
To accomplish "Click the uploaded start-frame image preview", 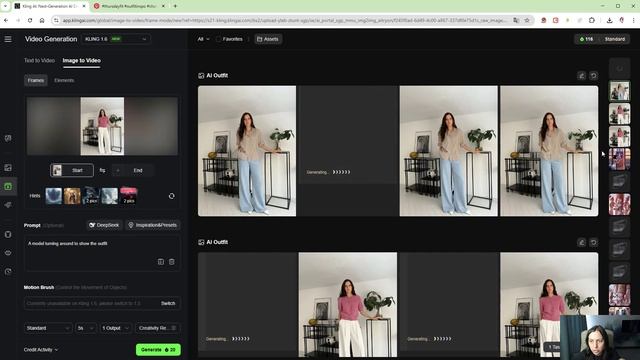I will point(102,126).
